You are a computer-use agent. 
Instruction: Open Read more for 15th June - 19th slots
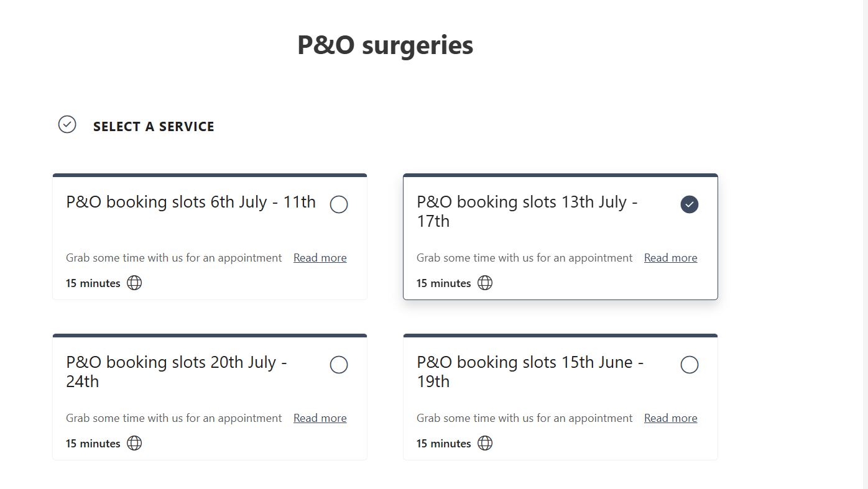coord(671,418)
